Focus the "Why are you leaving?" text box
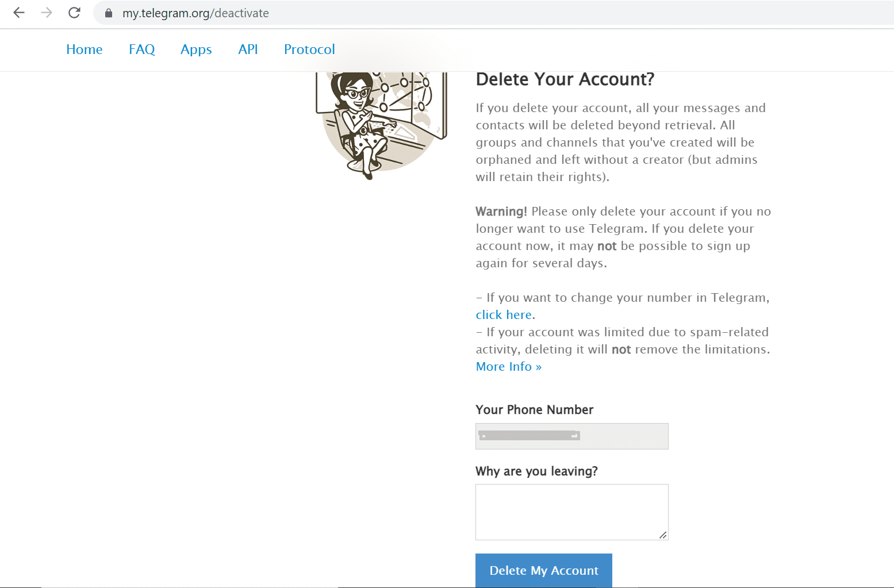 pos(571,512)
